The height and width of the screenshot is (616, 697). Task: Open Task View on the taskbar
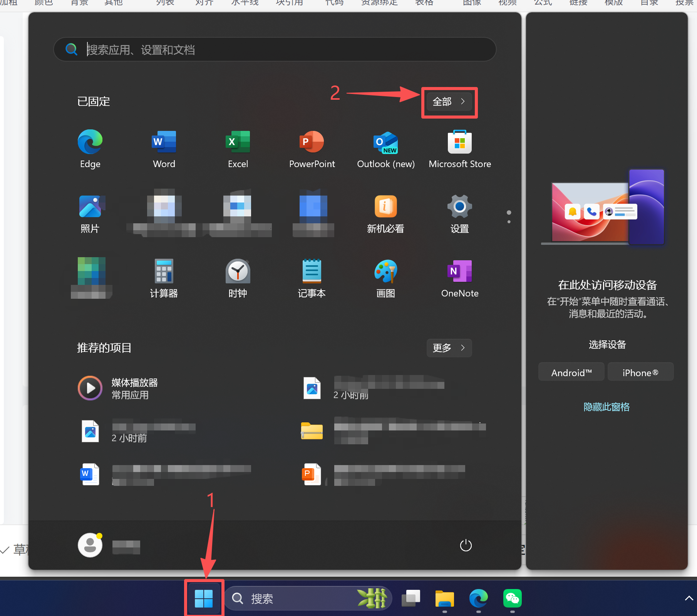coord(411,599)
